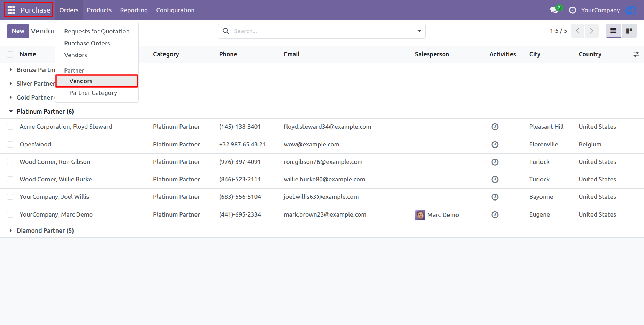
Task: Open activity clock for OpenWood
Action: [495, 145]
